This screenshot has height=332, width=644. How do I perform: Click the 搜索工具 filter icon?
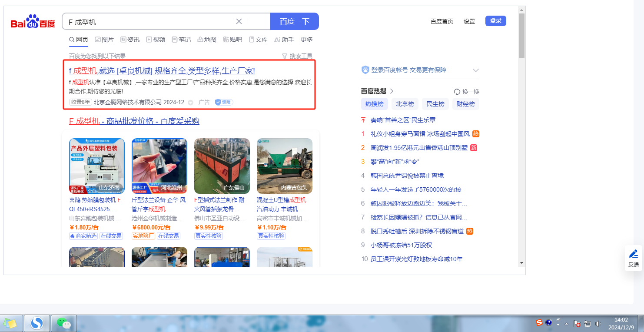pos(285,56)
